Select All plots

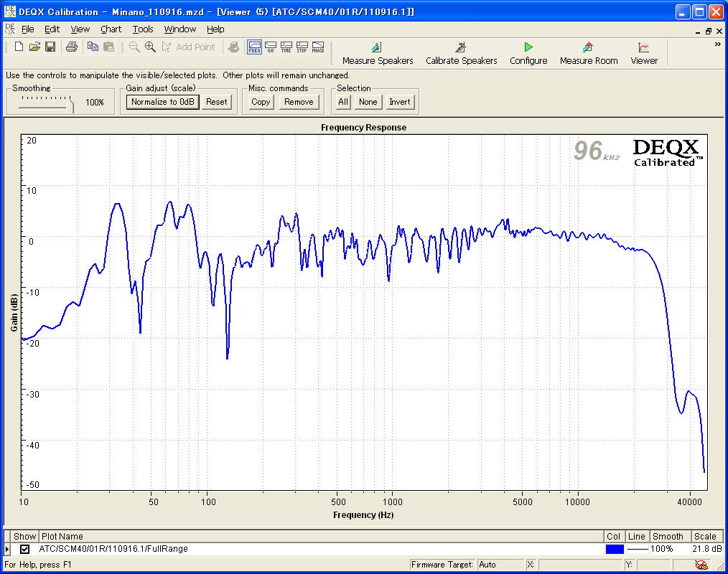pos(343,102)
